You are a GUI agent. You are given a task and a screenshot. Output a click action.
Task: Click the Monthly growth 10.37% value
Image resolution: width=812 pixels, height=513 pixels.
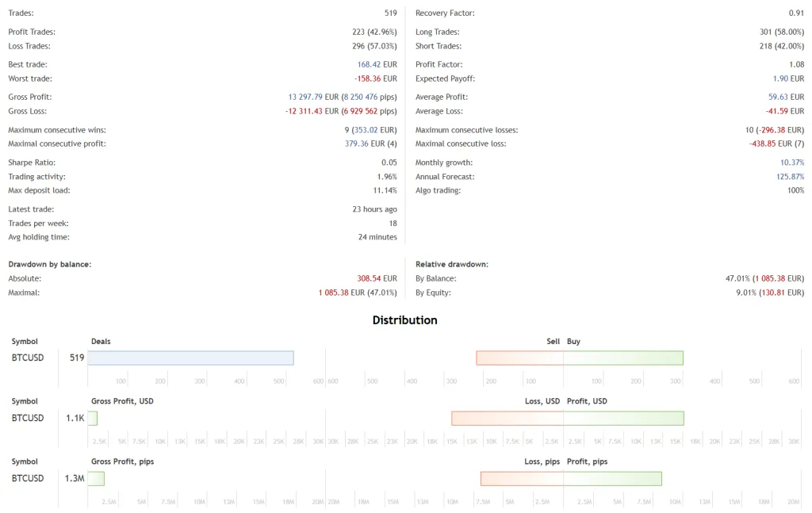792,163
